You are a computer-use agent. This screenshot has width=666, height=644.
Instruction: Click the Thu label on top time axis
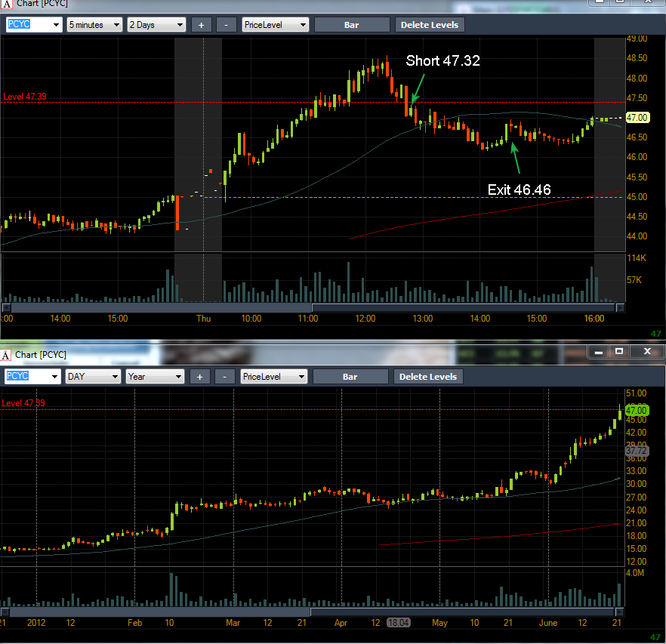pos(203,319)
